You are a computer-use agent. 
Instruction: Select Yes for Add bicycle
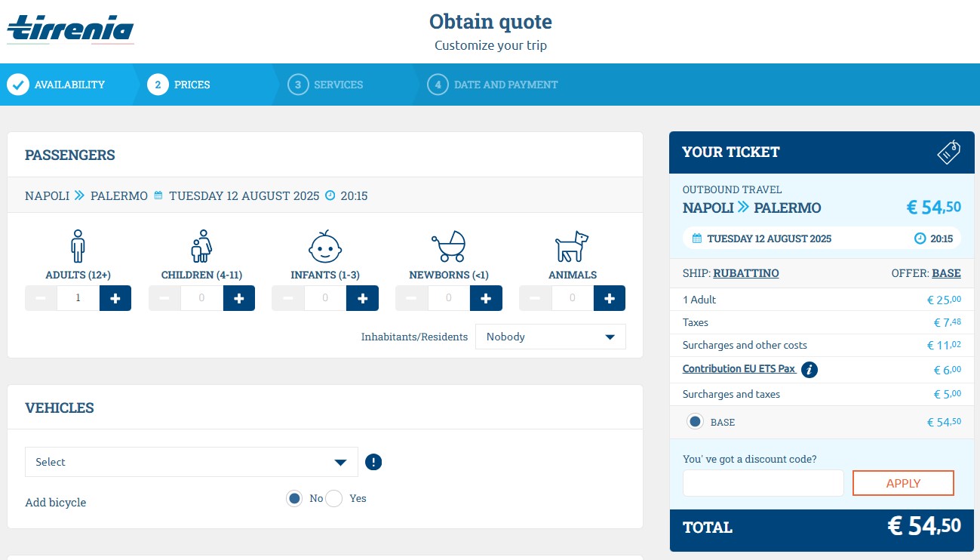pyautogui.click(x=334, y=499)
